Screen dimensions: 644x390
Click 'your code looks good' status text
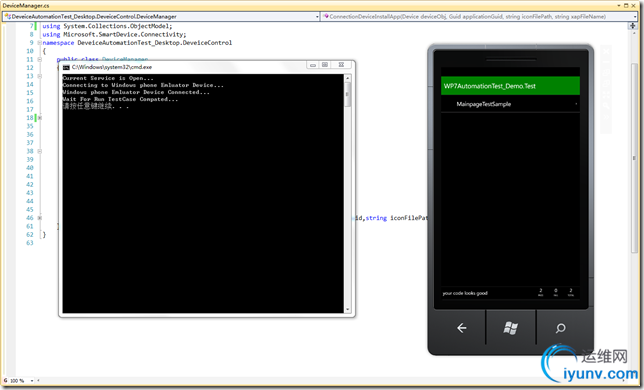tap(465, 293)
